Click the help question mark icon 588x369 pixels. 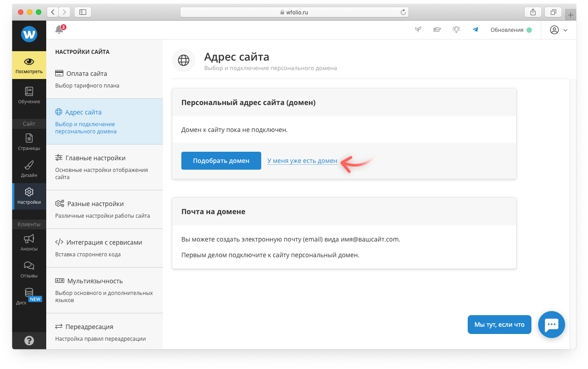coord(29,340)
